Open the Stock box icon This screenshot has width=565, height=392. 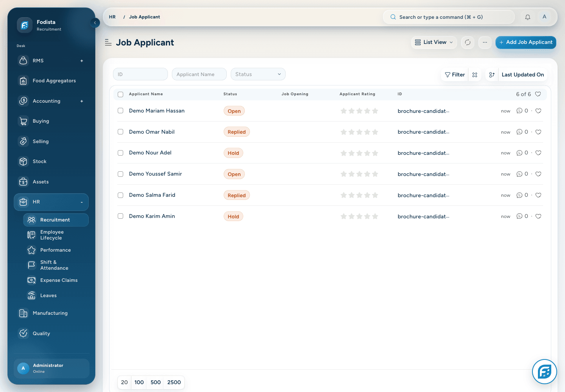(x=24, y=162)
